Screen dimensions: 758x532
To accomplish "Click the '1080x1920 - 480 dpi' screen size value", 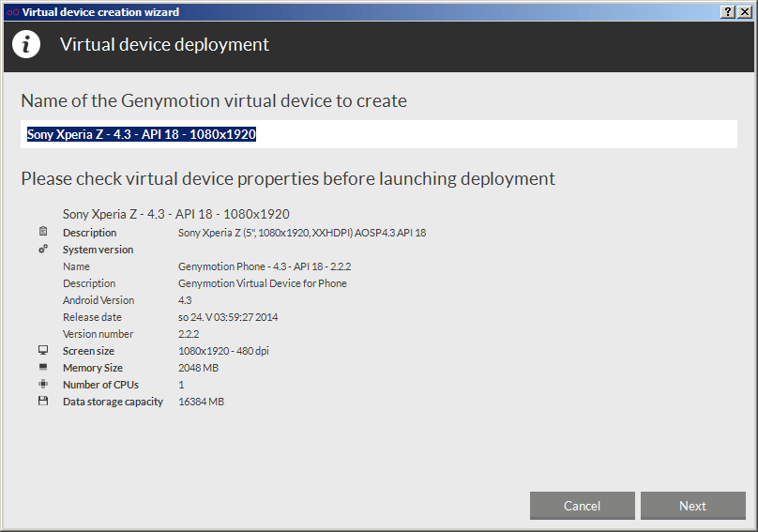I will [223, 351].
